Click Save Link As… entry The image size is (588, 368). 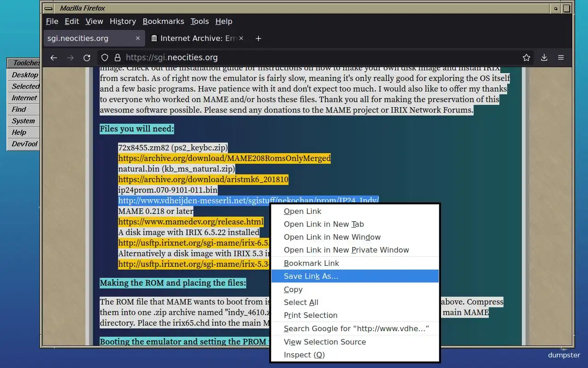point(355,276)
